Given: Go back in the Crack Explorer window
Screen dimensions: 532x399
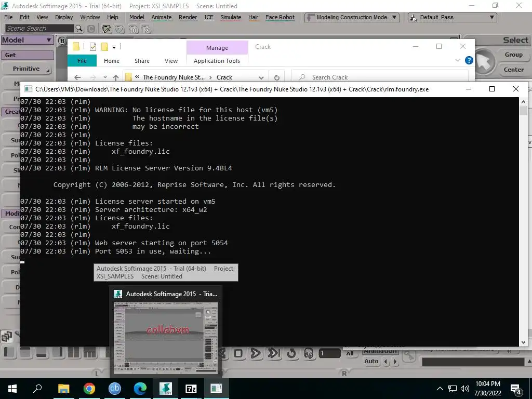Looking at the screenshot, I should coord(77,77).
